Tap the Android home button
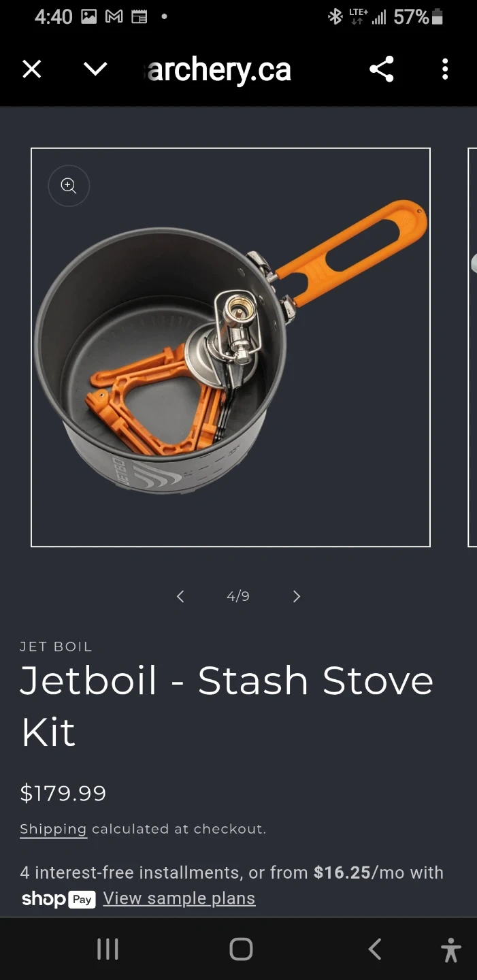Screen dimensions: 477x980 [241, 949]
